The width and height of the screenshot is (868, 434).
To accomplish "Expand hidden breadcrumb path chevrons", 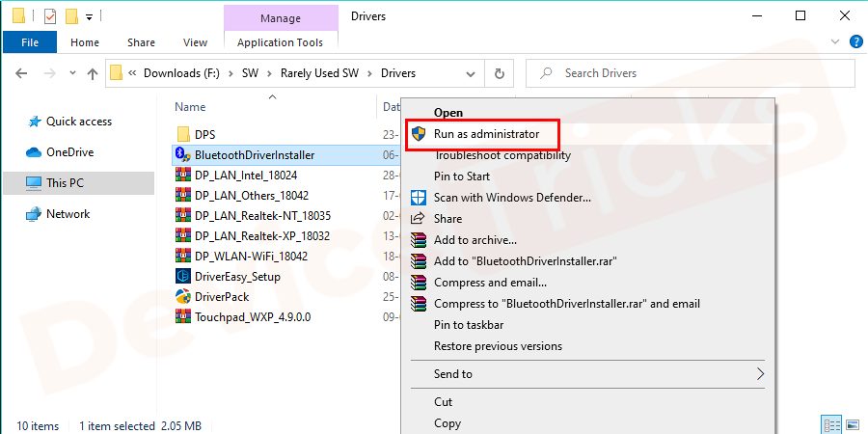I will pyautogui.click(x=133, y=73).
